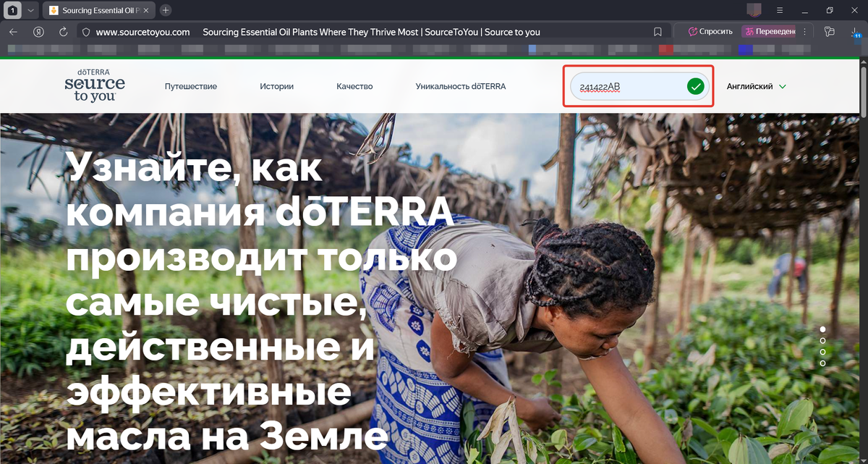
Task: Open the Качество menu item
Action: [354, 86]
